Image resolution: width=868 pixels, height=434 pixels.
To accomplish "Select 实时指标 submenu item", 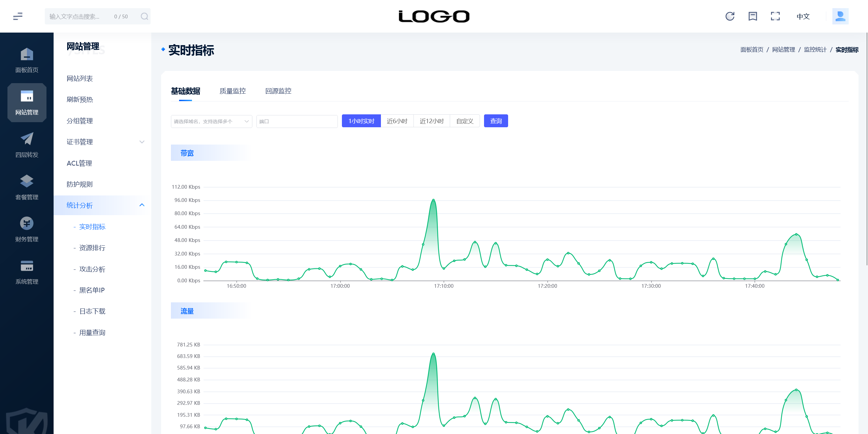I will (x=92, y=227).
